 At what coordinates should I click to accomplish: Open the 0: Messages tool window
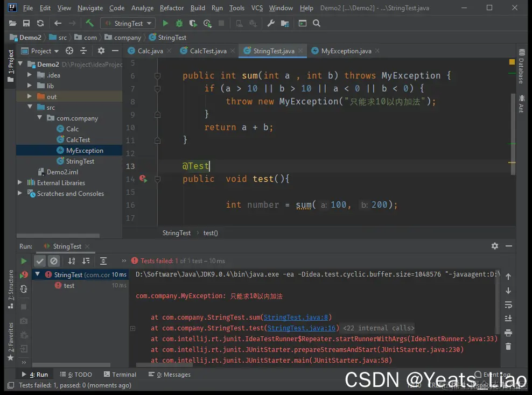tap(170, 375)
